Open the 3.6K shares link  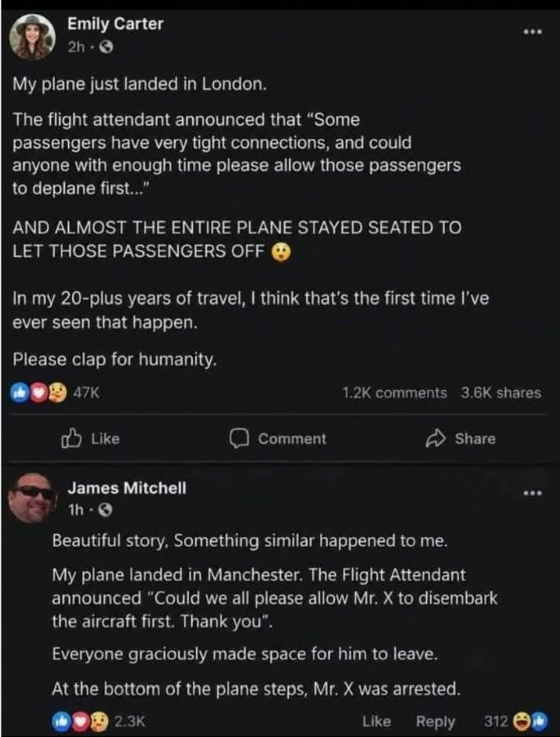point(501,393)
